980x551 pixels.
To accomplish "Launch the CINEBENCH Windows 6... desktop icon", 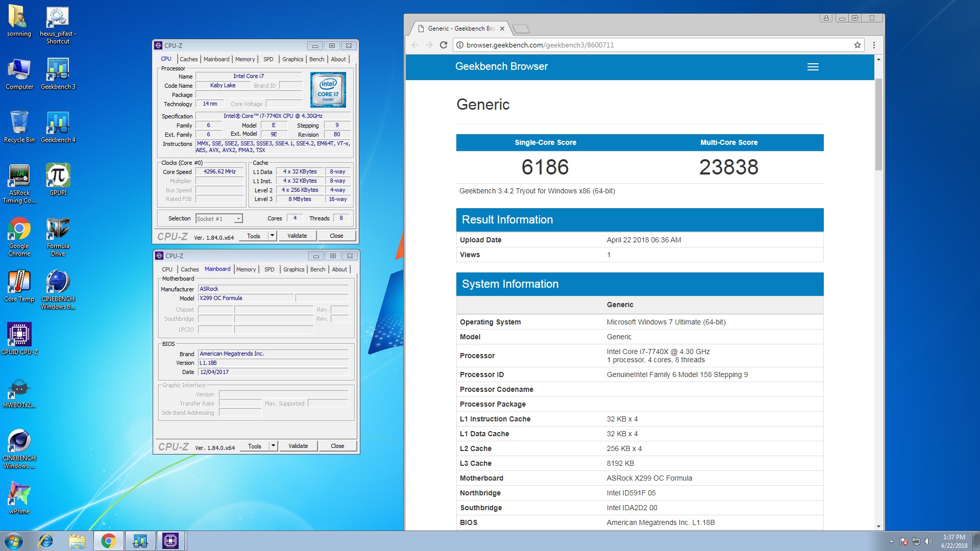I will tap(58, 290).
